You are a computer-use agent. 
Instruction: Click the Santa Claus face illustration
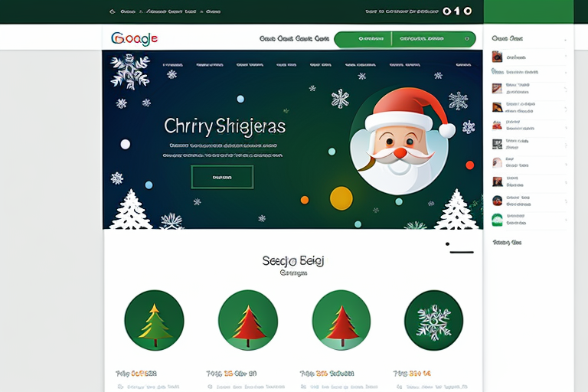pyautogui.click(x=400, y=141)
